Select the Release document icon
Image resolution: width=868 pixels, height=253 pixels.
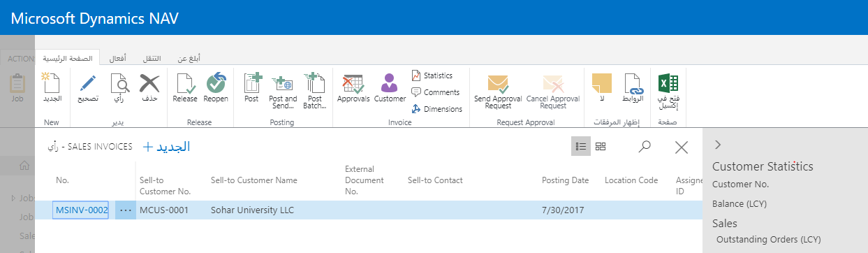tap(185, 88)
